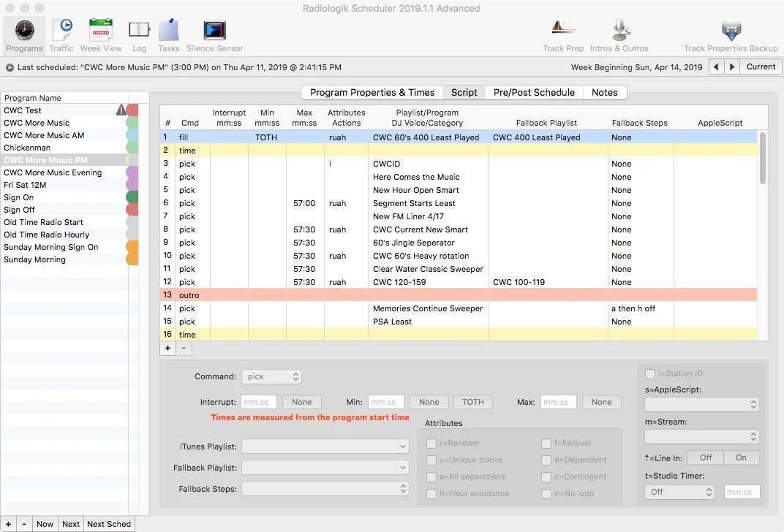Click Sunday Morning orange color swatch

click(x=132, y=259)
